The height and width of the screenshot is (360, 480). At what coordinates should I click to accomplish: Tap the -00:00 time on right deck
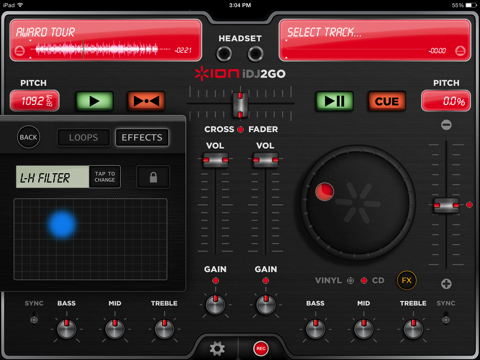pos(438,51)
